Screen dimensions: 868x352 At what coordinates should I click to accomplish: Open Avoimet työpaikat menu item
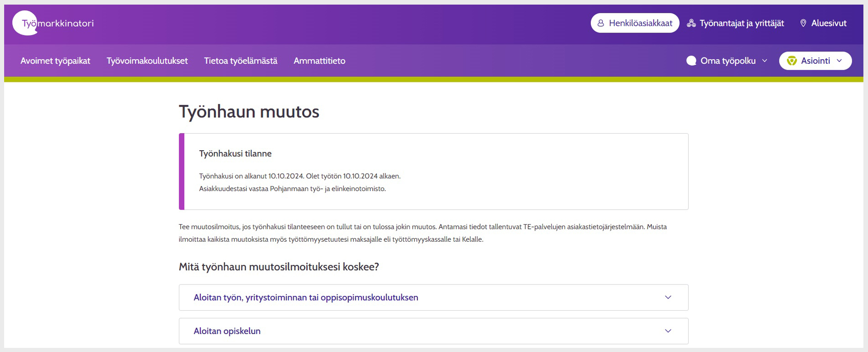click(x=55, y=61)
